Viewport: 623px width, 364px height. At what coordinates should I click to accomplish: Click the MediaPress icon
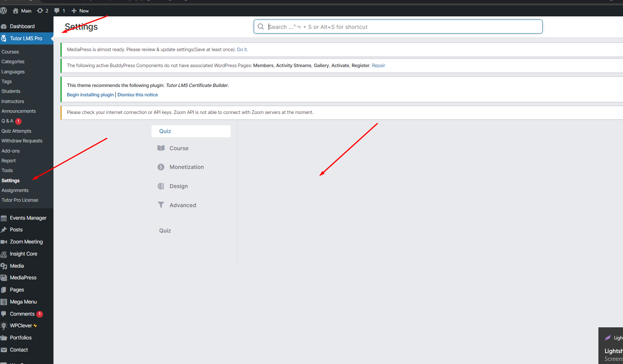click(x=4, y=278)
